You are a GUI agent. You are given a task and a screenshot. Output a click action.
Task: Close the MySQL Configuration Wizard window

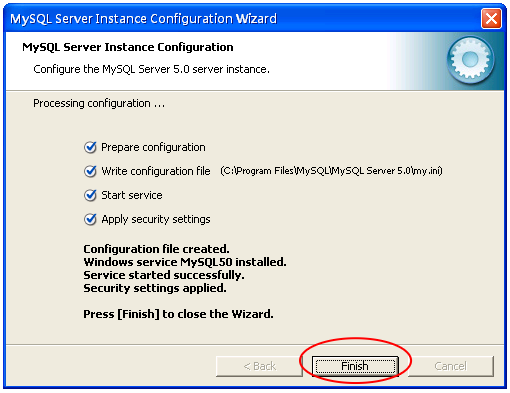pyautogui.click(x=491, y=18)
